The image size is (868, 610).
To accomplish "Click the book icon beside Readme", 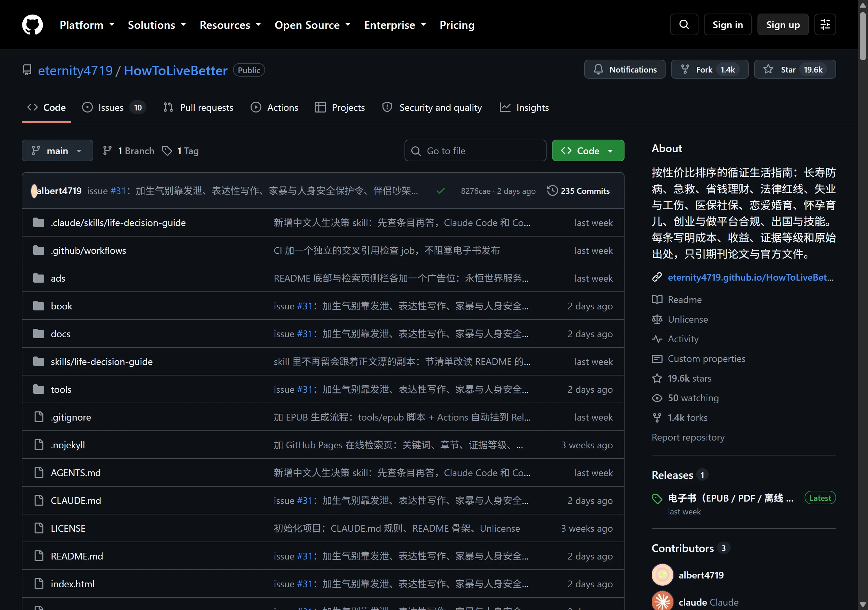I will (x=657, y=300).
